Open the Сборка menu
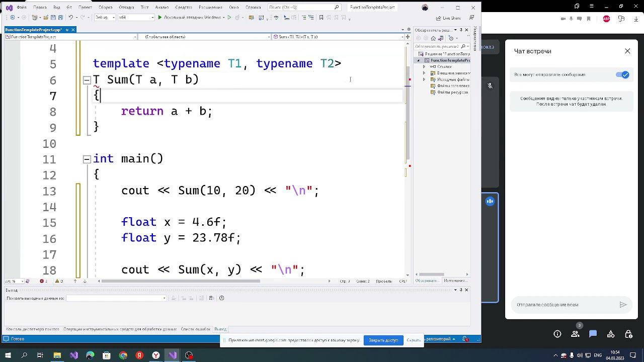The image size is (644, 362). [x=106, y=8]
